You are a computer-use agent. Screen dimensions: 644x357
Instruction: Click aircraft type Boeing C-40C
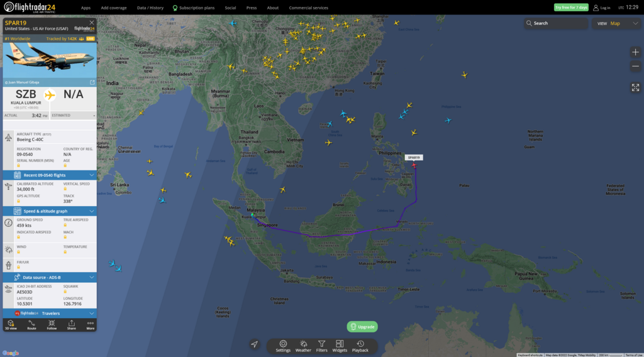(30, 140)
